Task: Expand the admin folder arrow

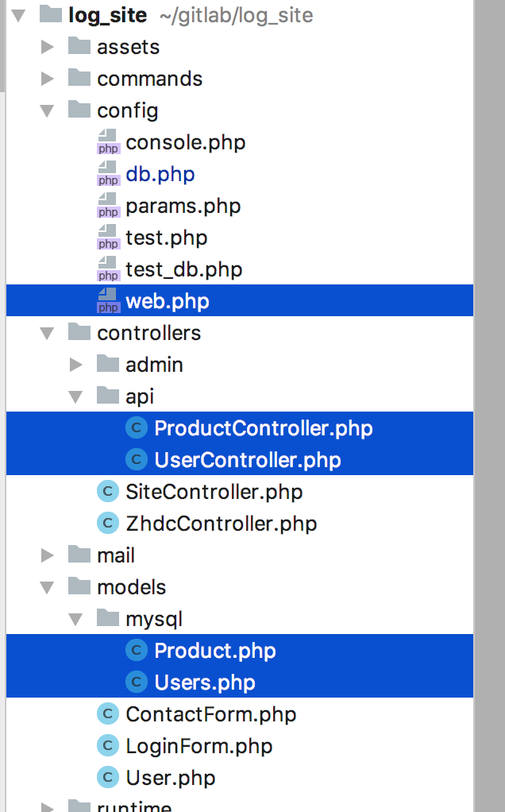Action: point(76,365)
